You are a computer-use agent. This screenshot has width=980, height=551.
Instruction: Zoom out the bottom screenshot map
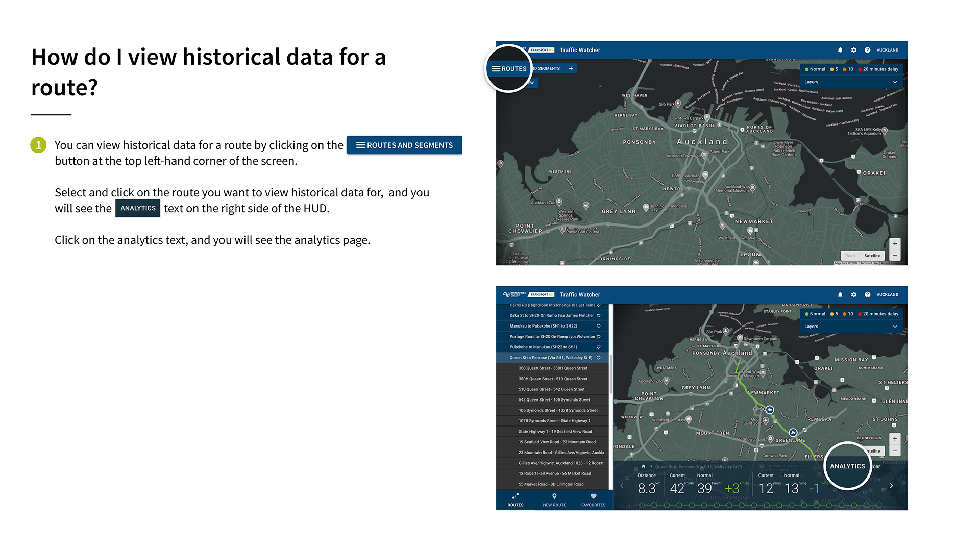[x=895, y=450]
